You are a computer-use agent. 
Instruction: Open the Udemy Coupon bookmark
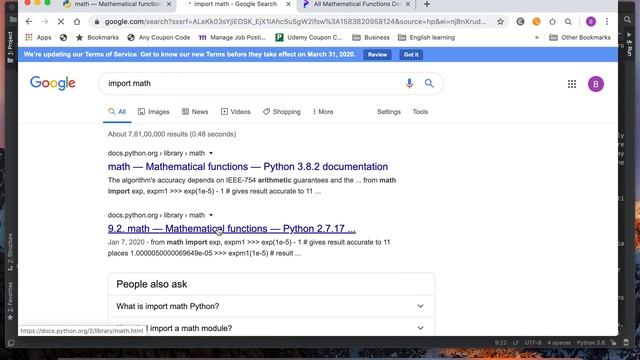309,38
